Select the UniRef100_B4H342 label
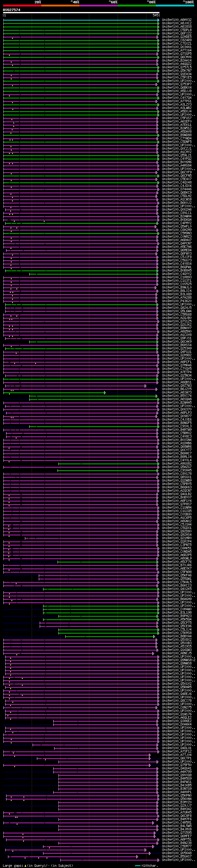 [177, 809]
